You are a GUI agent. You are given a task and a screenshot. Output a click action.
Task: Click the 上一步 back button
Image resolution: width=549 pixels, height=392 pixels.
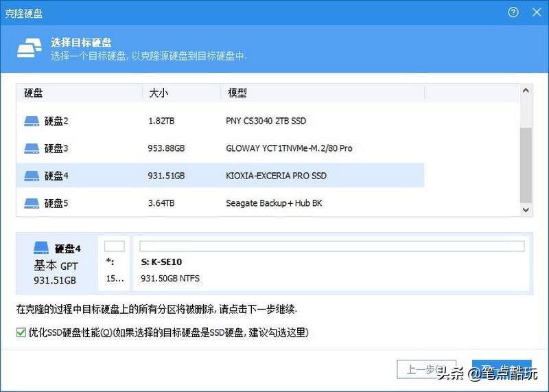pos(426,369)
